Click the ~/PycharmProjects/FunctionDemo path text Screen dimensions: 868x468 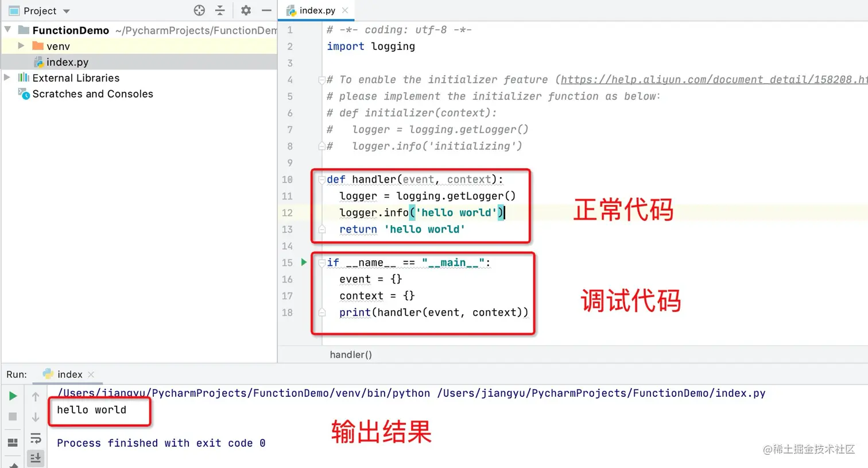196,30
